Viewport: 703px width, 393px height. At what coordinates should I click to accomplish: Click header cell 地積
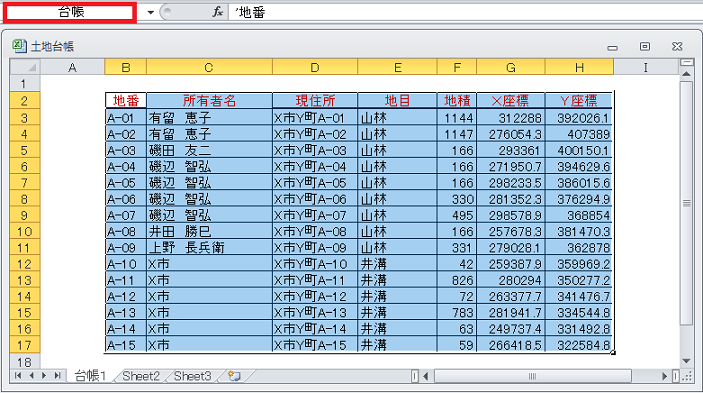[x=456, y=100]
